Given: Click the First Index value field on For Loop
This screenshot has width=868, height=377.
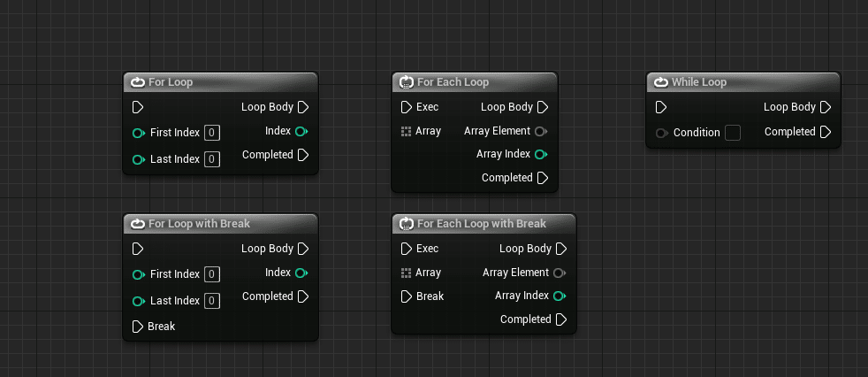Looking at the screenshot, I should coord(212,133).
